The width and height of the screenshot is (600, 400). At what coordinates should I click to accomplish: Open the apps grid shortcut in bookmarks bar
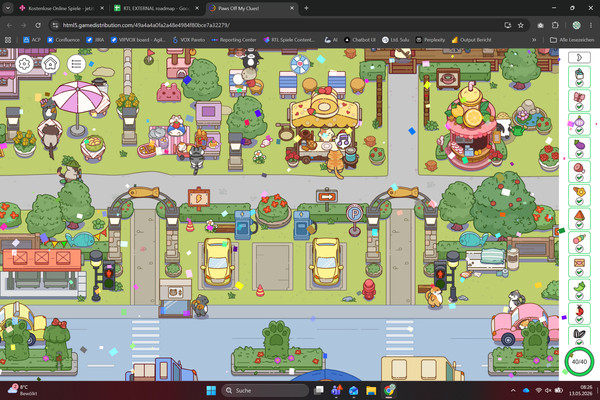coord(8,40)
